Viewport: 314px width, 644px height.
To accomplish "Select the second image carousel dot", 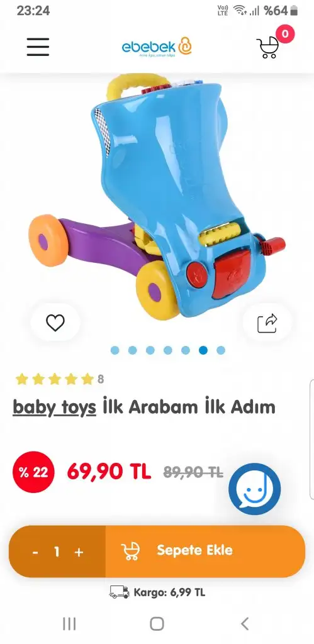I will tap(132, 350).
